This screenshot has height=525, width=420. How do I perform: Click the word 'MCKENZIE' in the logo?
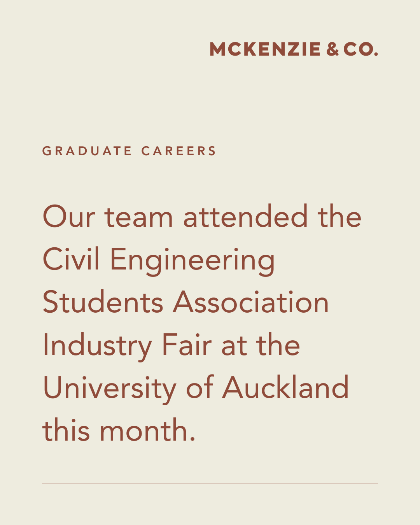pos(265,49)
